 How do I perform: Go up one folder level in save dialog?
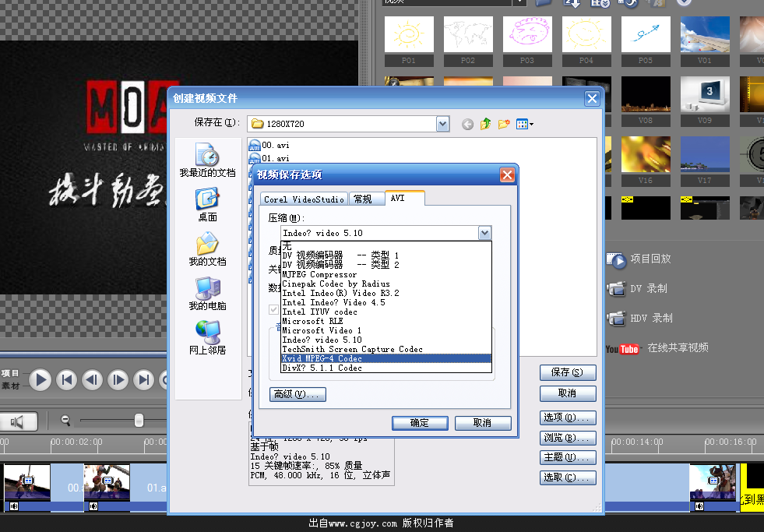[486, 124]
